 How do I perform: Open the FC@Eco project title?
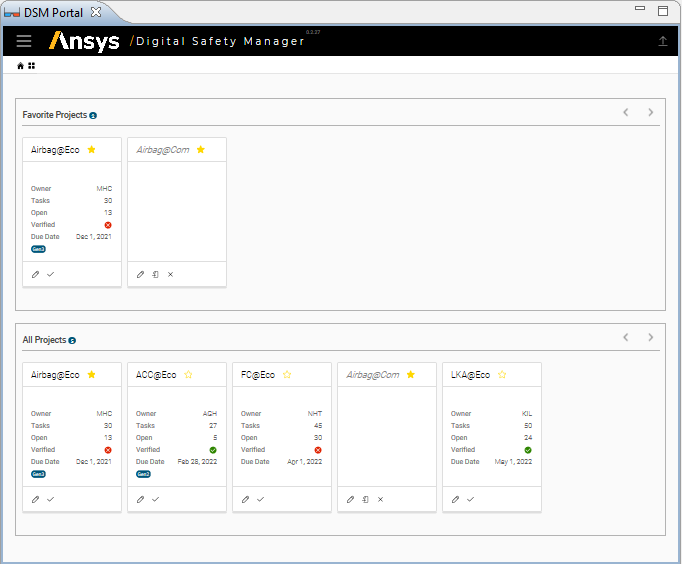point(258,375)
